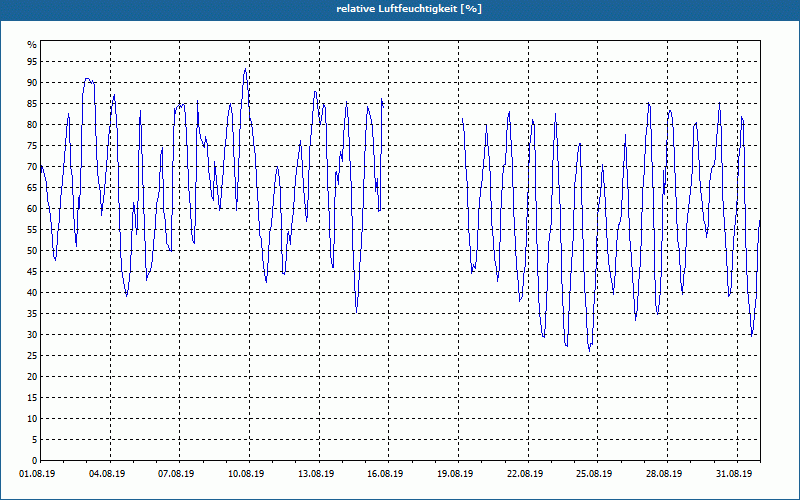The image size is (800, 500).
Task: Click the y-axis unit label %
Action: pyautogui.click(x=32, y=45)
